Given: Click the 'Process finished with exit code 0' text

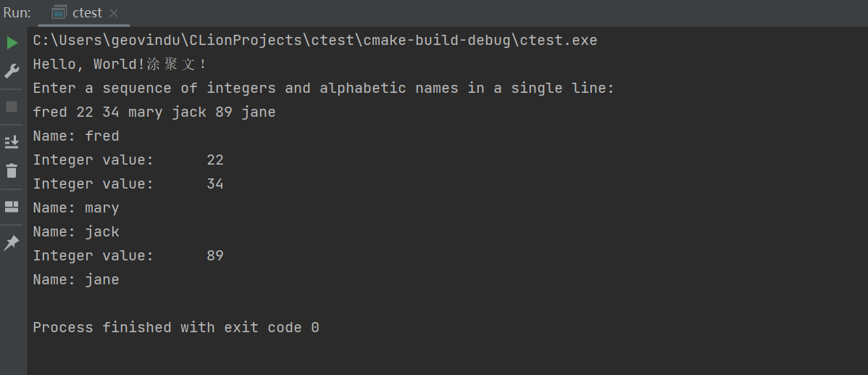Looking at the screenshot, I should [176, 328].
